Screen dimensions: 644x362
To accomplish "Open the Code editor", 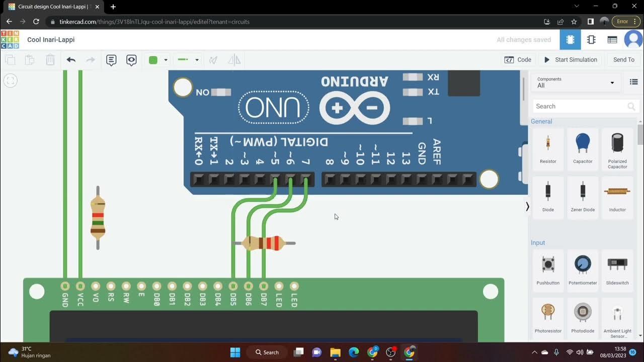I will click(518, 60).
